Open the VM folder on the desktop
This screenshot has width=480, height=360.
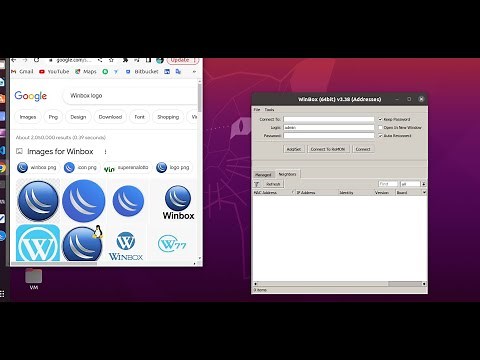tap(34, 279)
